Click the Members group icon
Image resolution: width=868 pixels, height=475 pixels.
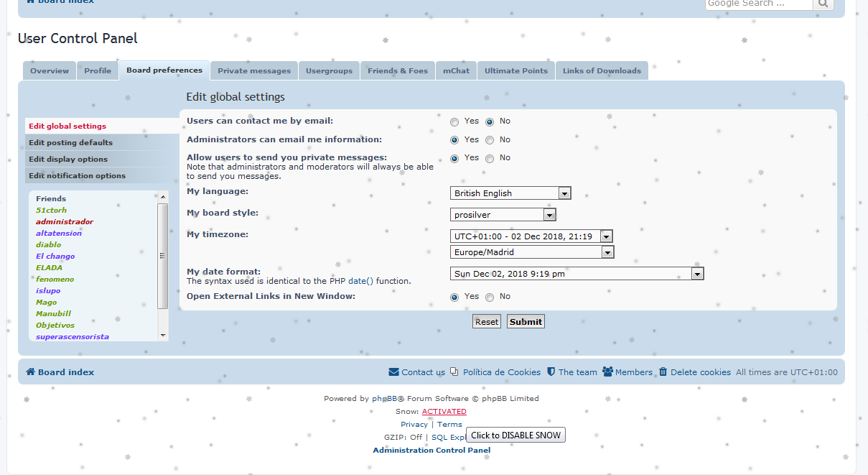(607, 372)
